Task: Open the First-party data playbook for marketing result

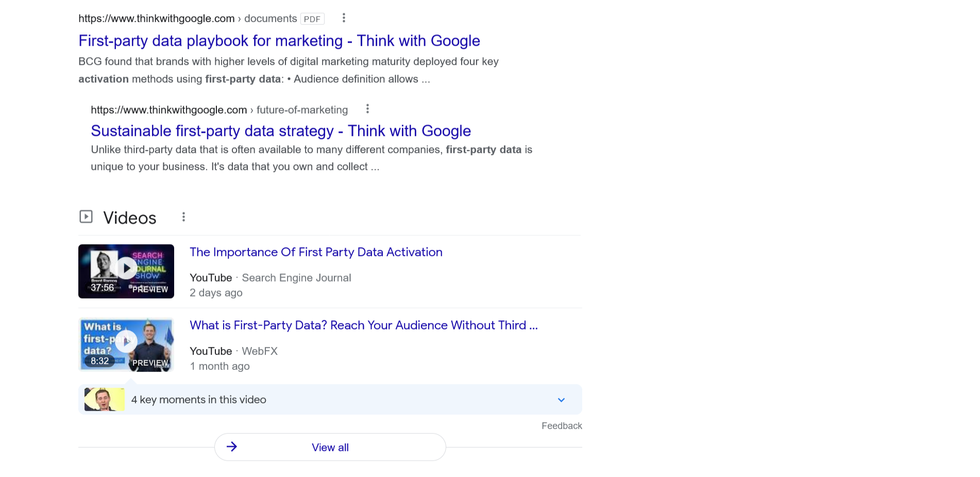Action: tap(279, 41)
